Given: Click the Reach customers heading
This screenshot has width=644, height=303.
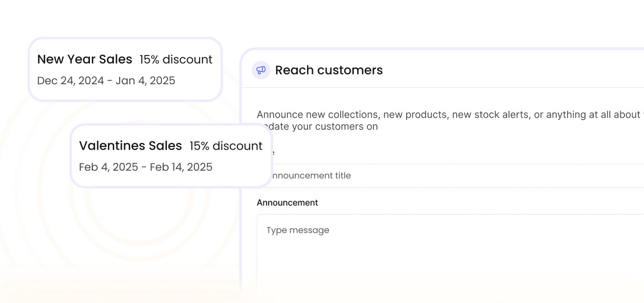Looking at the screenshot, I should tap(329, 71).
